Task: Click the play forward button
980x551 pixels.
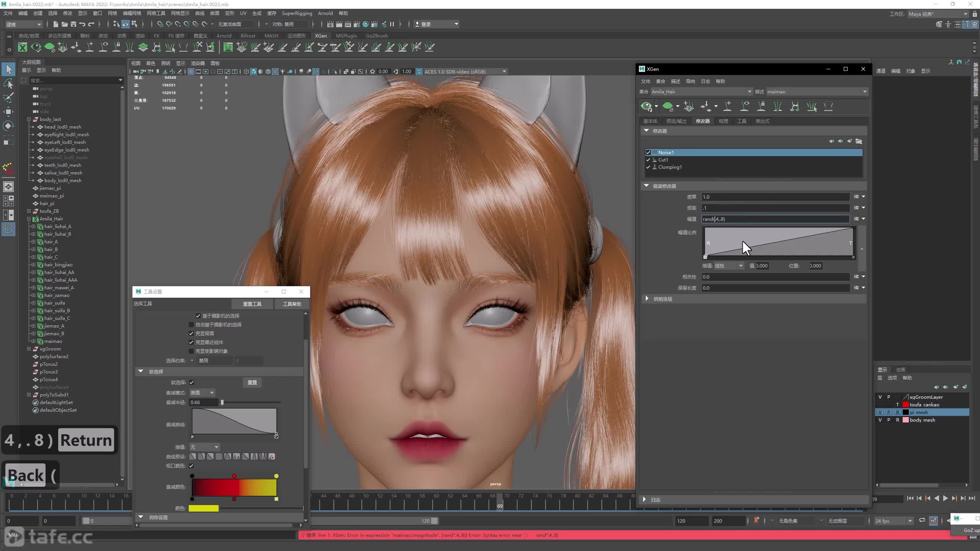Action: [x=945, y=498]
